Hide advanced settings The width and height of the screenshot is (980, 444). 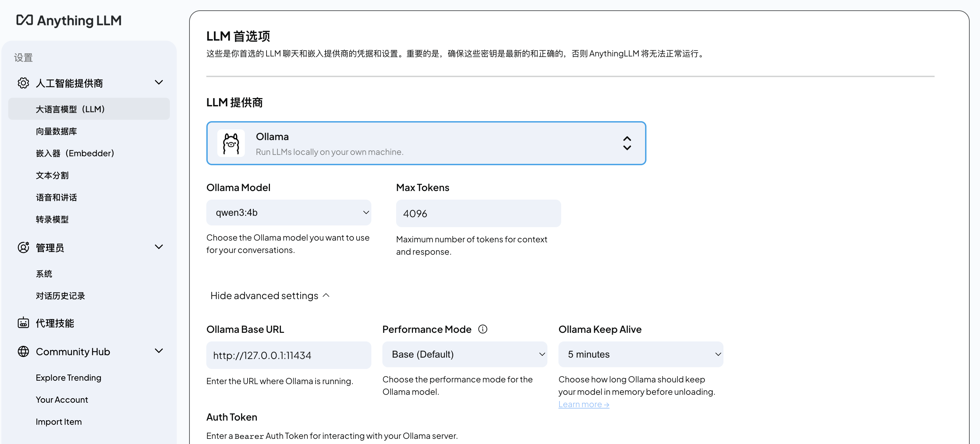click(x=270, y=296)
